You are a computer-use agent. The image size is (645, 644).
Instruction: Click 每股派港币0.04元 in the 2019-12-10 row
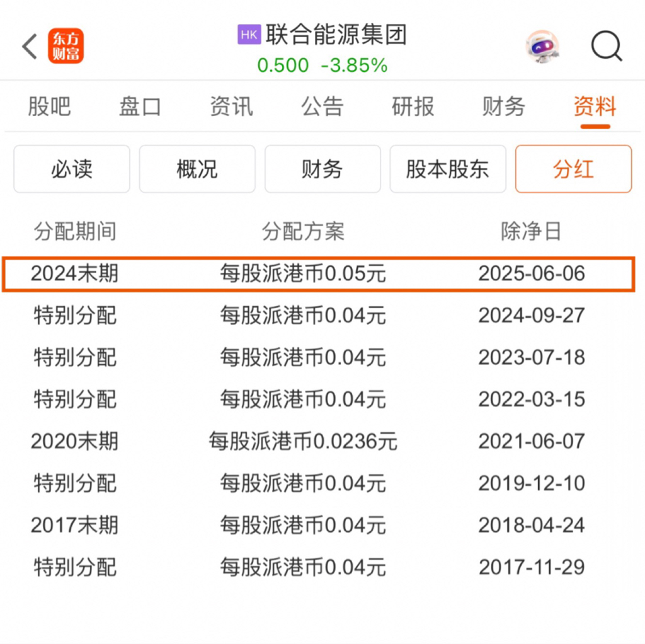pos(303,483)
